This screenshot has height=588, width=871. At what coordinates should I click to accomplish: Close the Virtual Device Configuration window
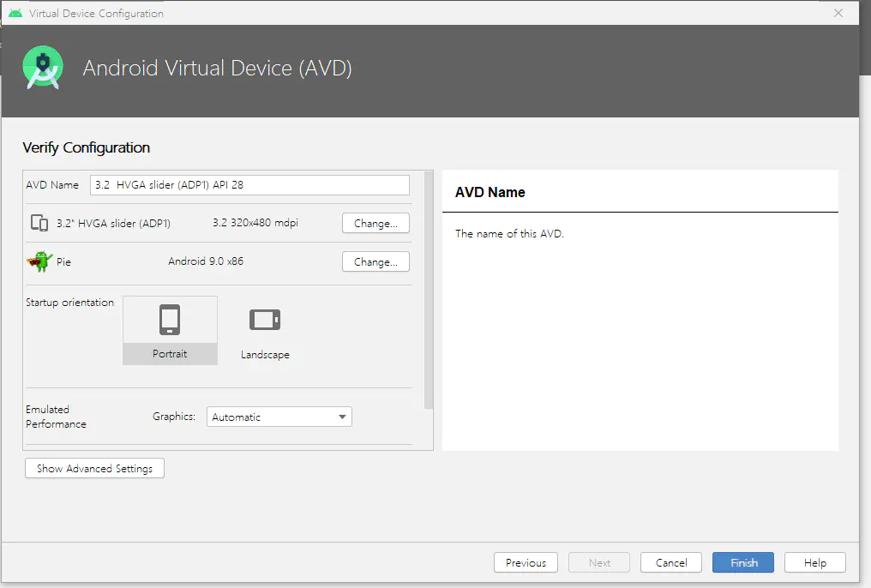pyautogui.click(x=838, y=13)
